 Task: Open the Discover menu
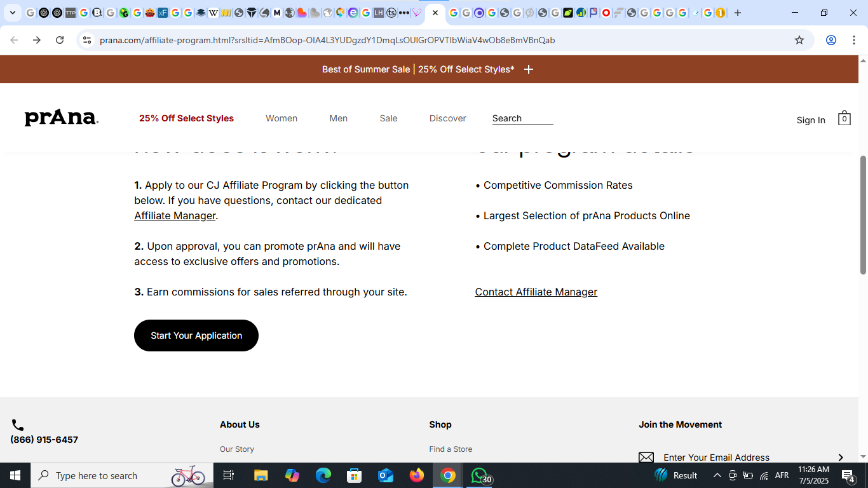448,118
